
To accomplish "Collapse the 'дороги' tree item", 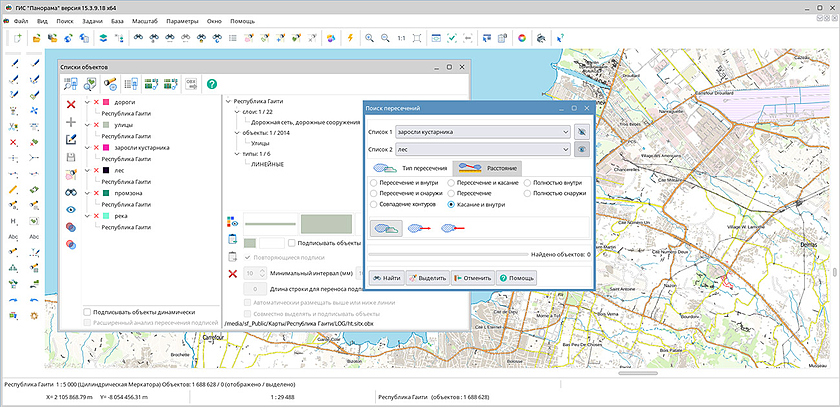I will coord(88,102).
